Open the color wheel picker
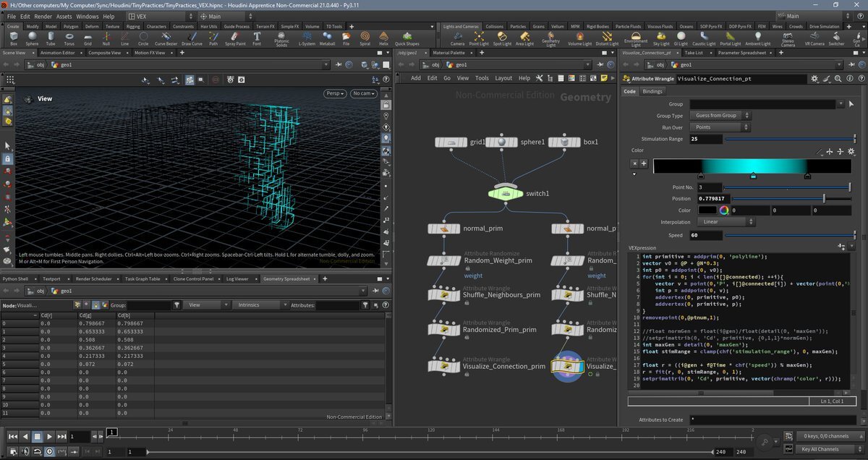868x460 pixels. [723, 210]
